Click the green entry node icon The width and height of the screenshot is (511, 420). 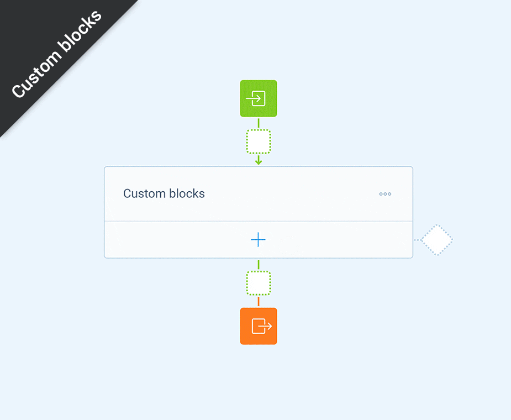pos(259,98)
